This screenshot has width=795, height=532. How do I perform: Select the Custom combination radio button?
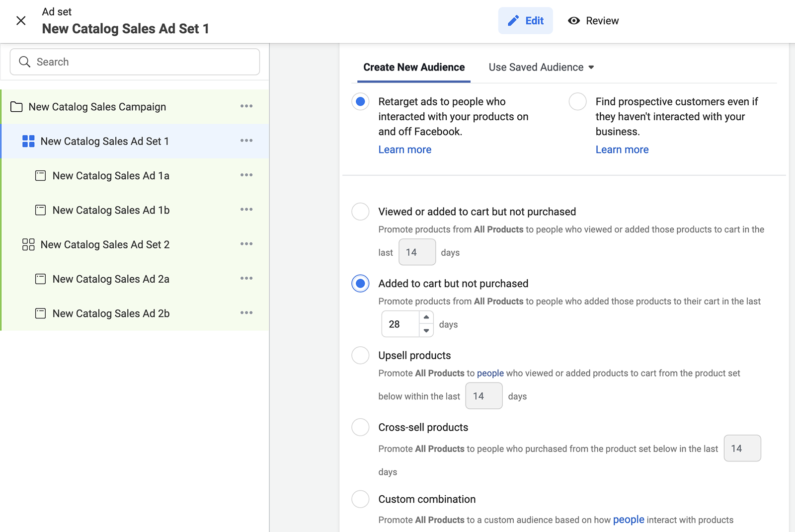tap(360, 499)
